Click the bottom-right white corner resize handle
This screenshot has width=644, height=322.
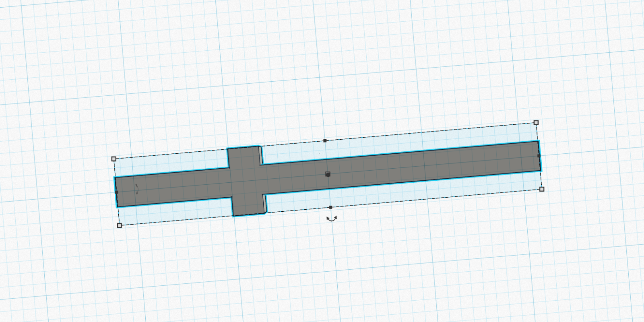tap(541, 189)
